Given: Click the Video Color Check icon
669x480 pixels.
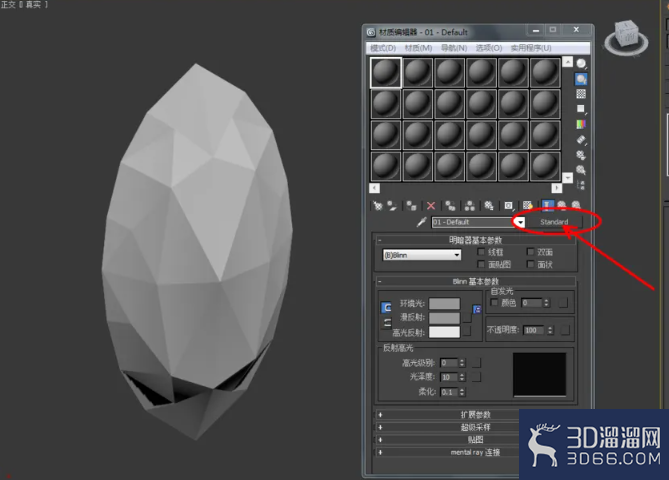Looking at the screenshot, I should tap(581, 124).
